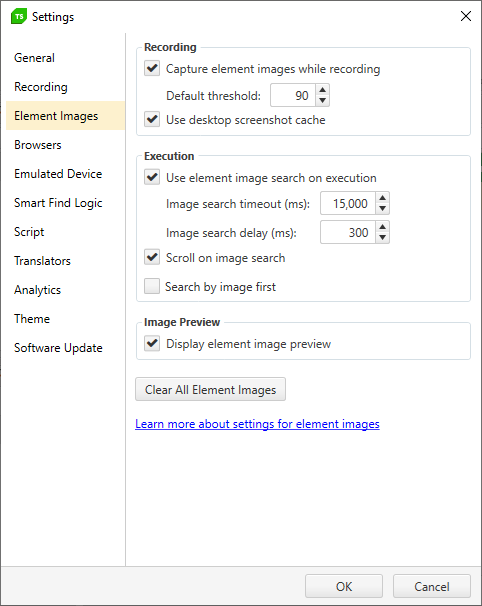This screenshot has width=482, height=606.
Task: Confirm settings with the OK button
Action: (x=344, y=586)
